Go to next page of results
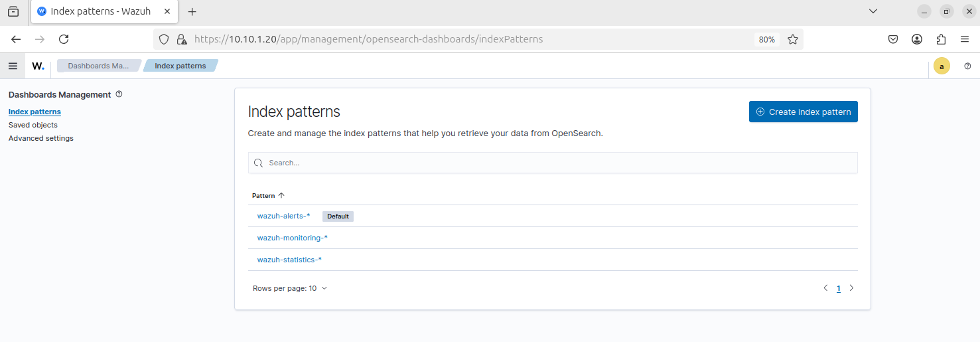Viewport: 980px width, 342px height. 851,288
